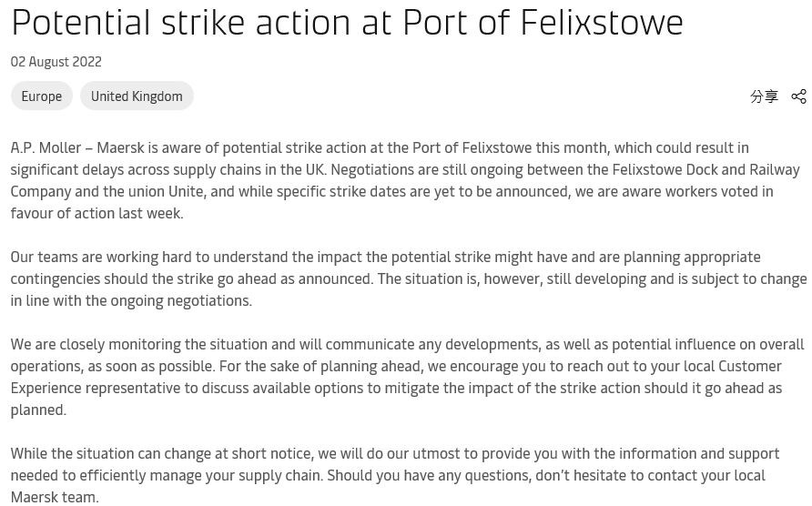Click the share network icon

(798, 96)
